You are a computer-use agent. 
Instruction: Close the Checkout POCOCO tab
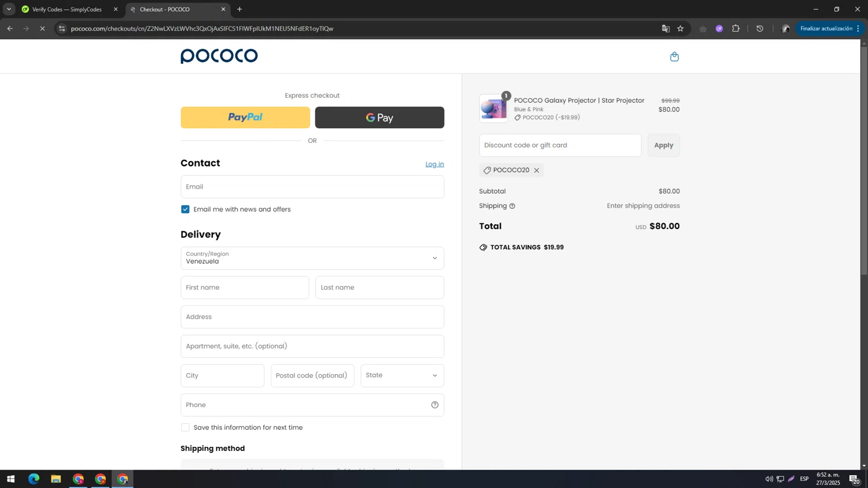(223, 9)
